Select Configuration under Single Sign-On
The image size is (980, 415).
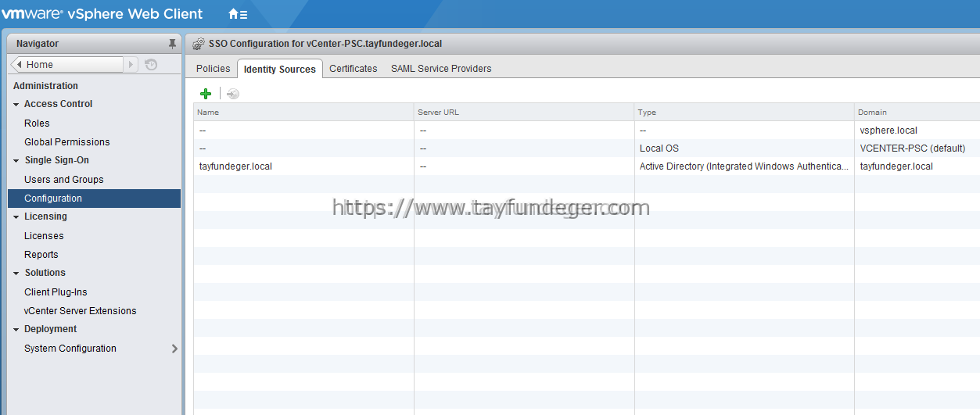(94, 199)
